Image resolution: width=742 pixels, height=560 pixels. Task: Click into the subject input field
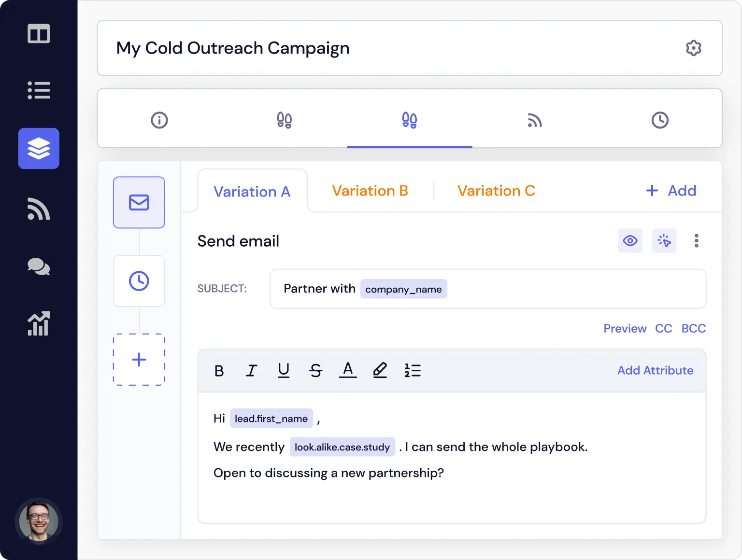coord(488,289)
